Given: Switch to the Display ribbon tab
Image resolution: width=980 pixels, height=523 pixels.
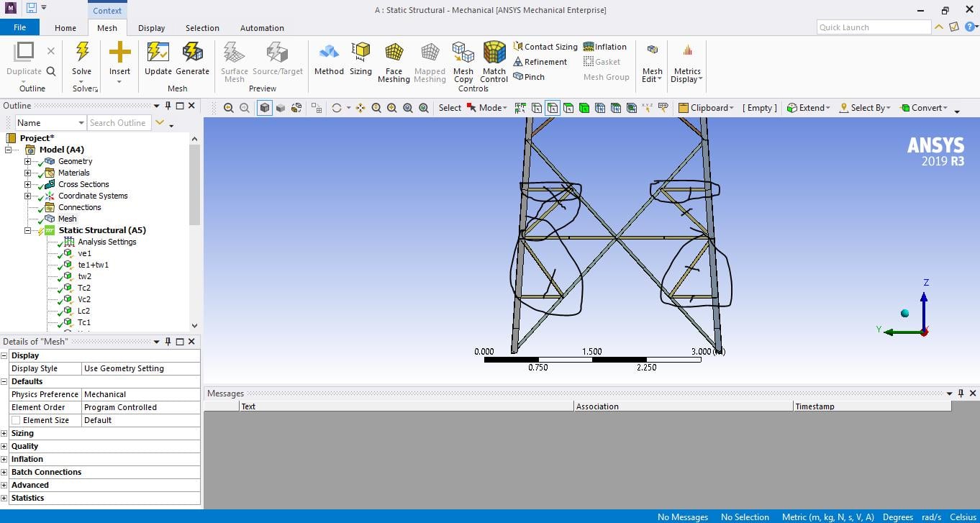Looking at the screenshot, I should click(x=152, y=28).
